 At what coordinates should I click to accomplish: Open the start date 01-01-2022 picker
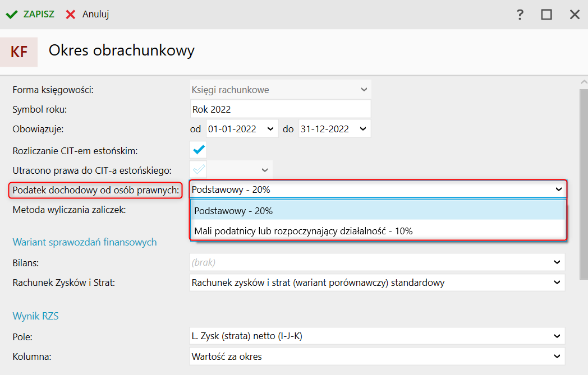271,129
